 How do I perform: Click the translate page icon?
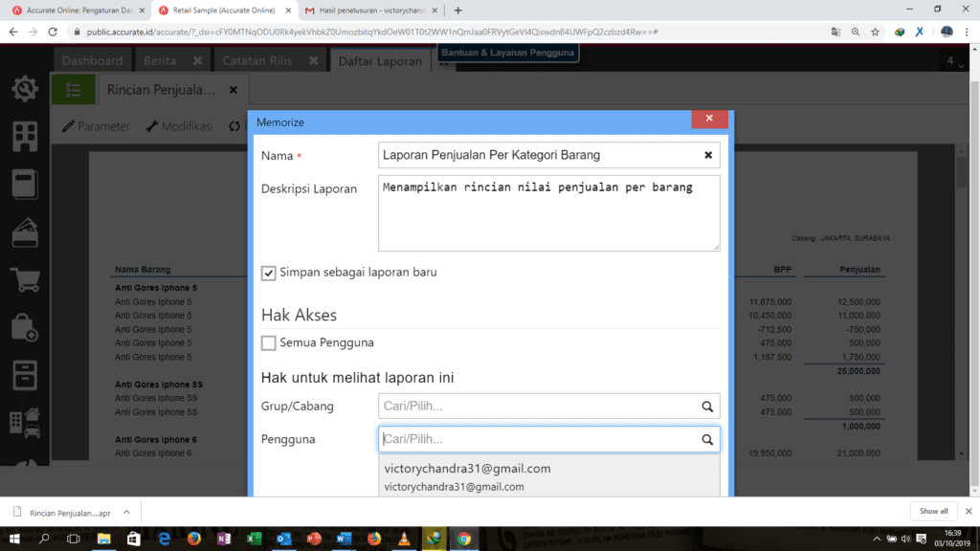coord(835,32)
